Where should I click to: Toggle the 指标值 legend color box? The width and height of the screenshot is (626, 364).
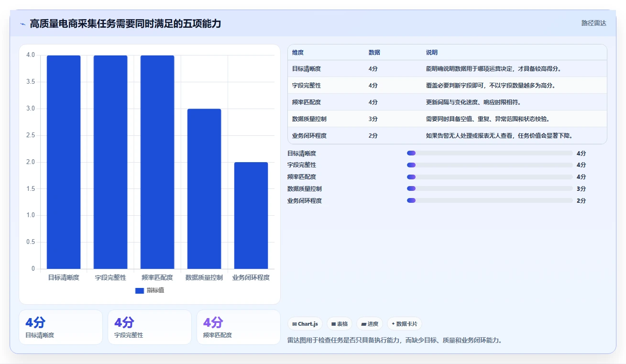coord(140,290)
